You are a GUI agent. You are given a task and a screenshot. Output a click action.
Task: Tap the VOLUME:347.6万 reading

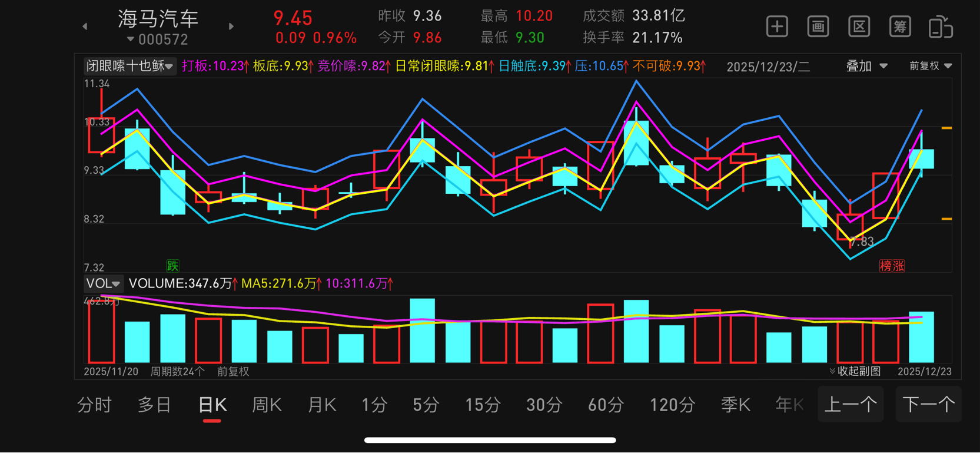coord(183,283)
